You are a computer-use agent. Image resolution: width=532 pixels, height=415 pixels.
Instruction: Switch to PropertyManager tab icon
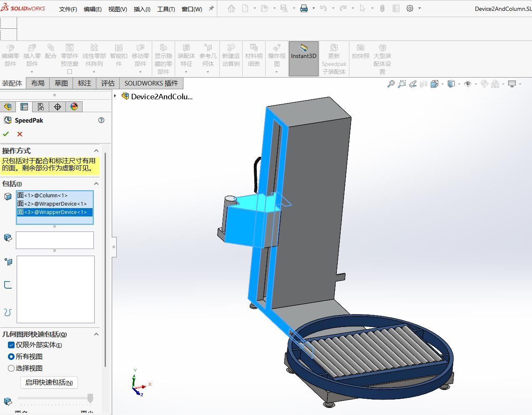point(24,107)
